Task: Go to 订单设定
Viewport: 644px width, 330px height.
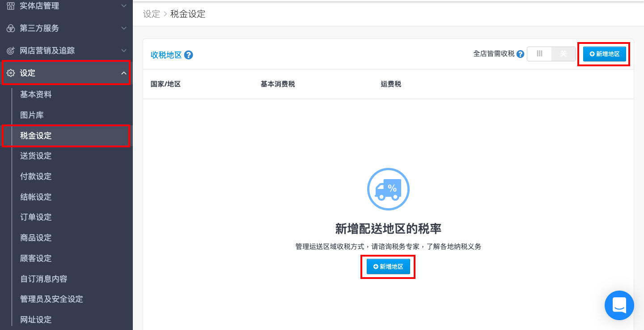Action: 36,217
